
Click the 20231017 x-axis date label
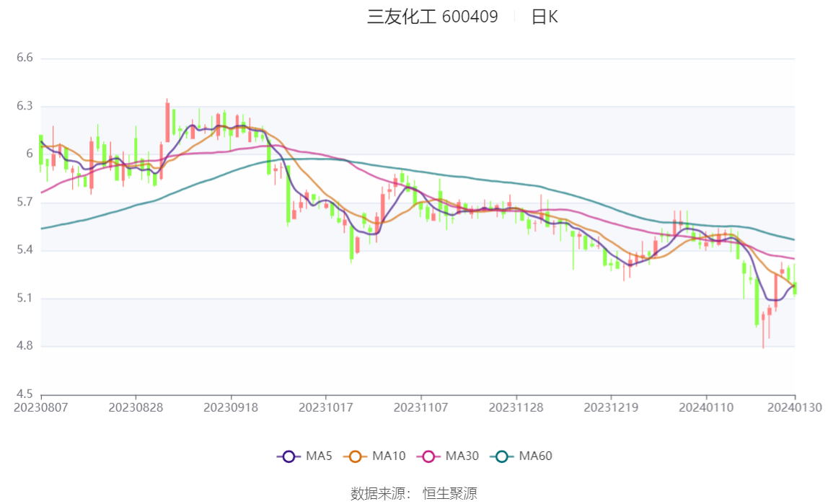(x=326, y=407)
